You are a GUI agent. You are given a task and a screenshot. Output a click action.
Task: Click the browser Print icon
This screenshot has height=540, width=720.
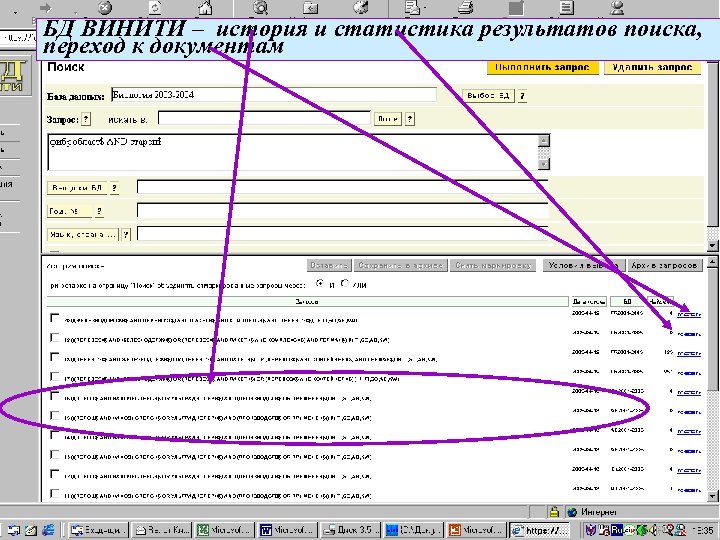click(x=466, y=7)
